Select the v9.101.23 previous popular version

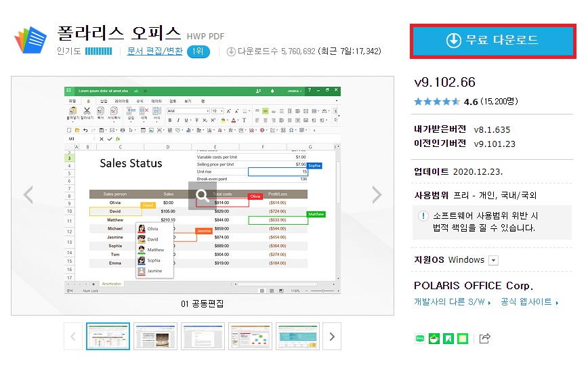pos(495,144)
